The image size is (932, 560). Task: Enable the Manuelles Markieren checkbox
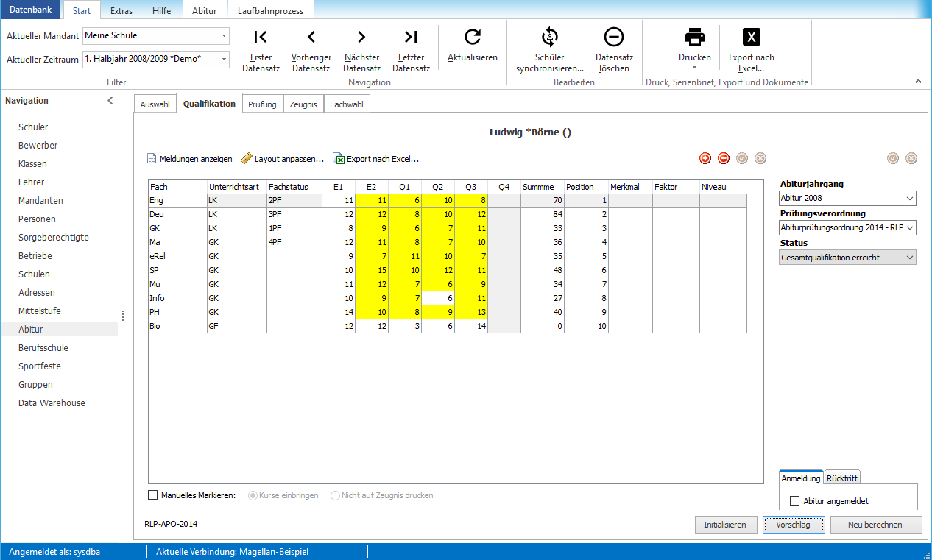(154, 495)
